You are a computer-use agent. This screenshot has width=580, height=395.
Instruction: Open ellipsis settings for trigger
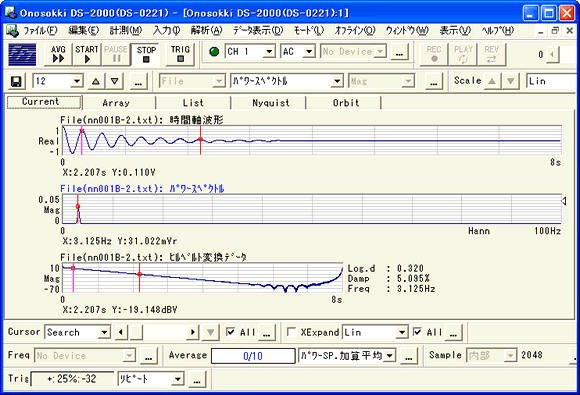197,379
